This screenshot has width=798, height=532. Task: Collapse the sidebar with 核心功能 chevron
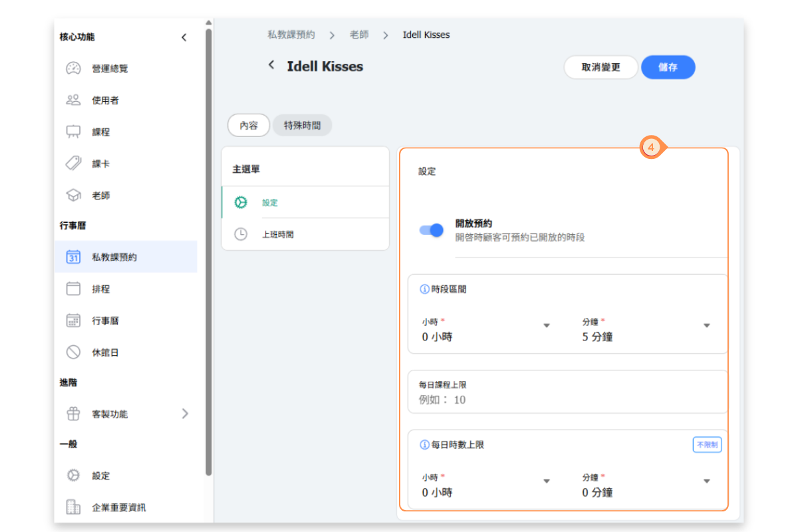184,38
